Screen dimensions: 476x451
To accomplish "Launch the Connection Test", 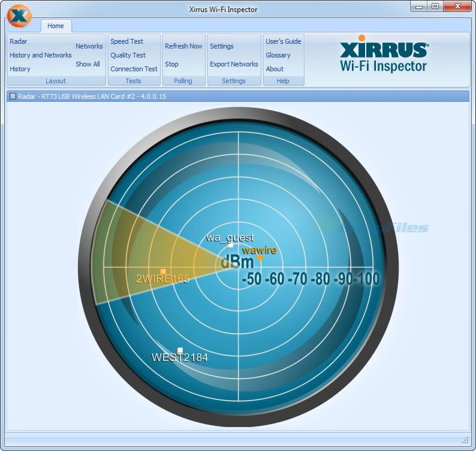I will tap(134, 69).
